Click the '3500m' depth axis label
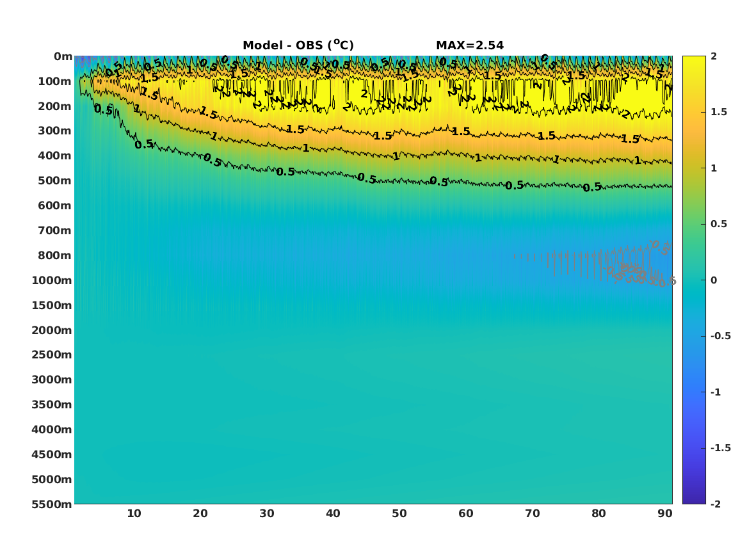 tap(52, 404)
